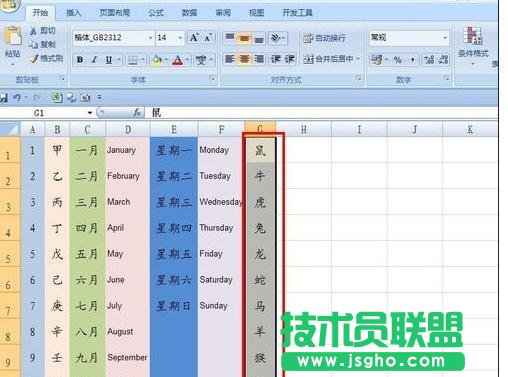Image resolution: width=508 pixels, height=377 pixels.
Task: Decrease font size with the small A button
Action: click(208, 38)
